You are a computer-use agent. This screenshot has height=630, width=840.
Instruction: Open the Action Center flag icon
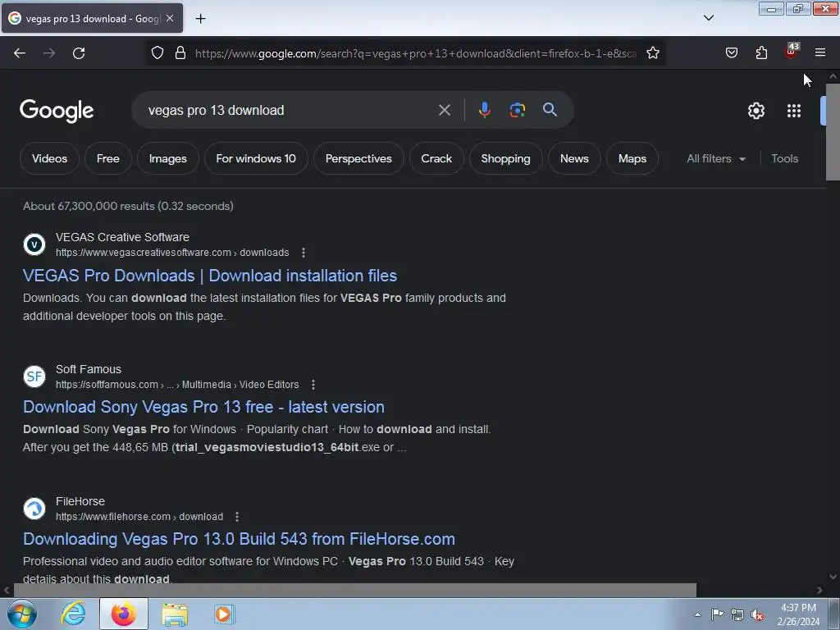pyautogui.click(x=717, y=614)
